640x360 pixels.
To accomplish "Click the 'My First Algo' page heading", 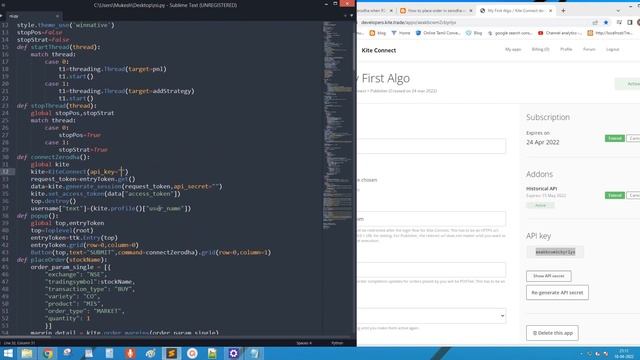I will coord(384,78).
